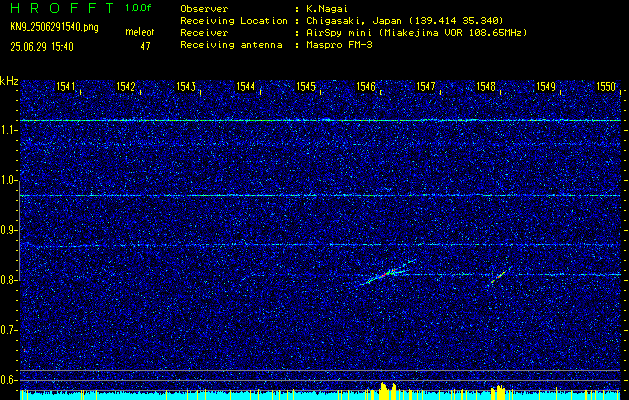Click the Receiver field label
The width and height of the screenshot is (629, 400).
pyautogui.click(x=204, y=33)
